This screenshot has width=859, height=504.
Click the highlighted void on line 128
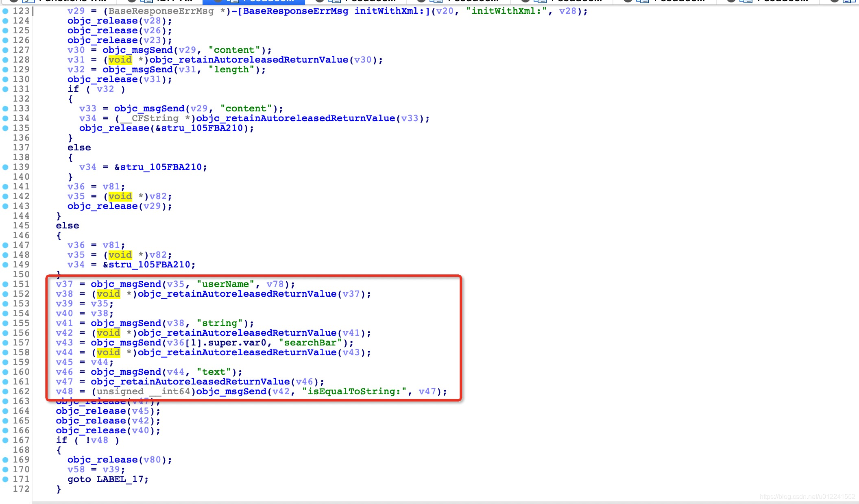coord(120,60)
